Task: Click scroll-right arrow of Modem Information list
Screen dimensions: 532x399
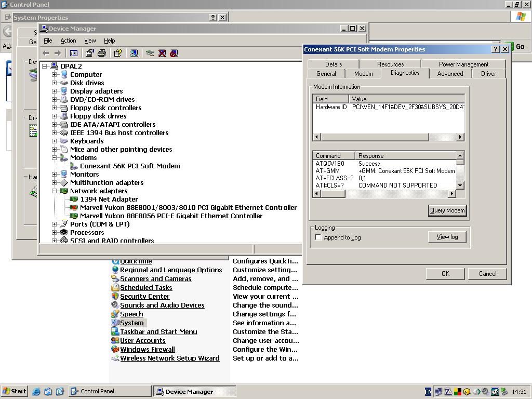Action: 460,137
